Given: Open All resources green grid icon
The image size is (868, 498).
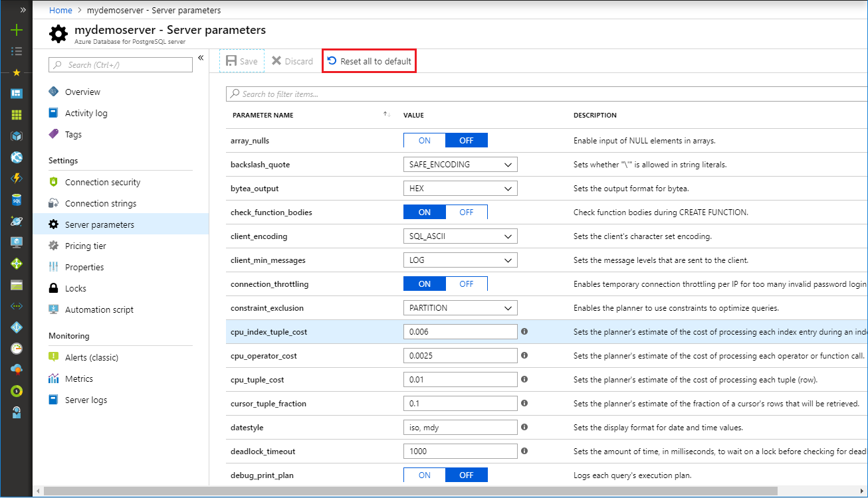Looking at the screenshot, I should [17, 114].
